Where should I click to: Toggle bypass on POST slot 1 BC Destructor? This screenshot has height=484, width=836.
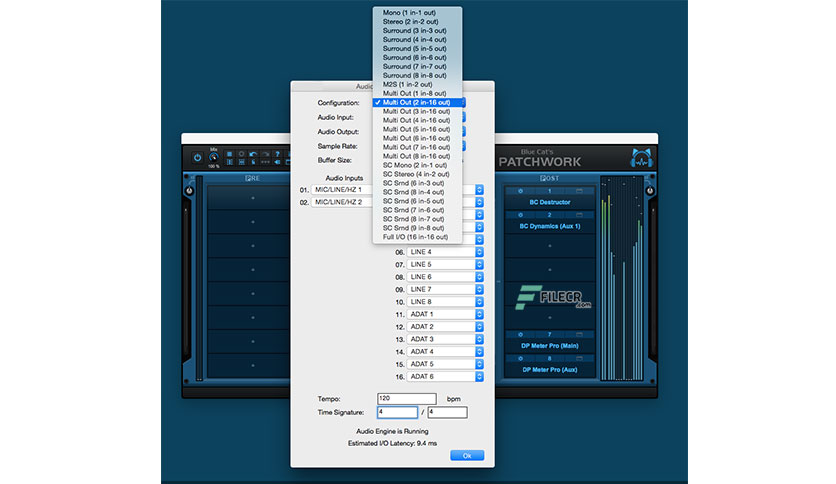(520, 191)
